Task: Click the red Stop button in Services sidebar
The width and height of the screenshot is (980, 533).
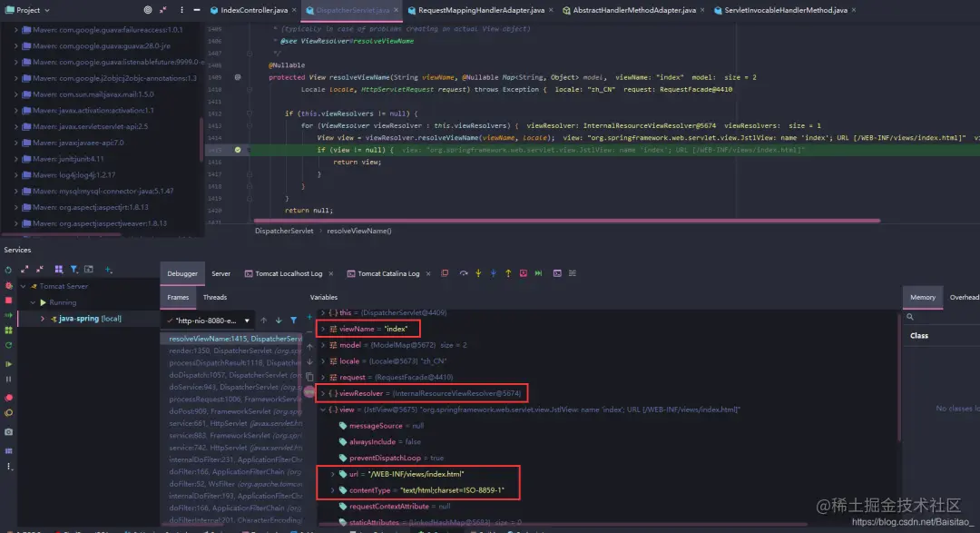Action: pyautogui.click(x=9, y=301)
